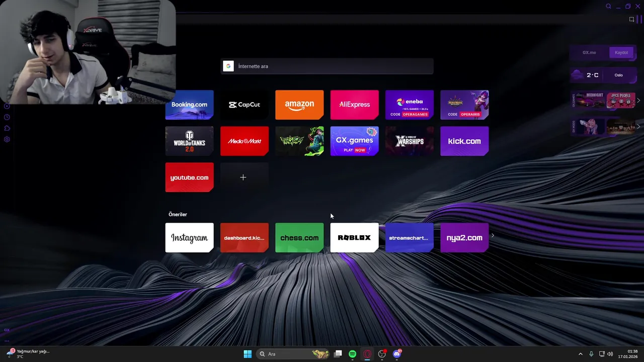Open the Booking.com speed dial tile
Screen dimensions: 644x362
(189, 105)
